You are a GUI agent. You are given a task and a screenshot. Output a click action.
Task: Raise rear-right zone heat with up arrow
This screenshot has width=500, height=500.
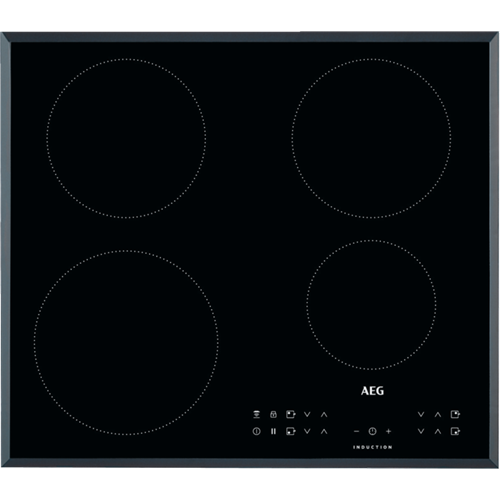pyautogui.click(x=438, y=414)
